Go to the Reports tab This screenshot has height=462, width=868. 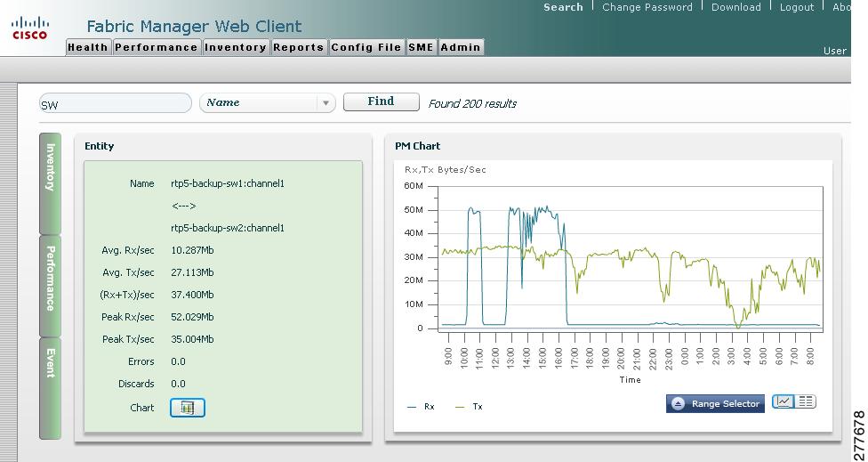click(x=299, y=48)
